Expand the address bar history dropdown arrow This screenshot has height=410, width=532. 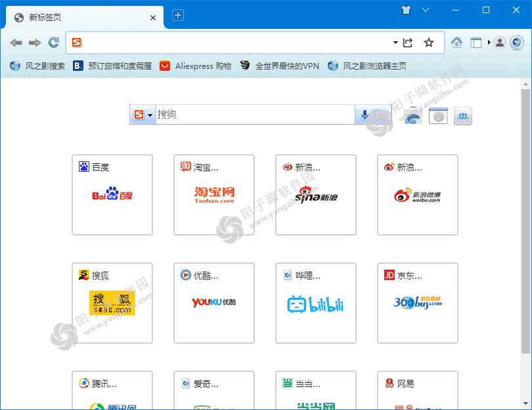click(395, 42)
